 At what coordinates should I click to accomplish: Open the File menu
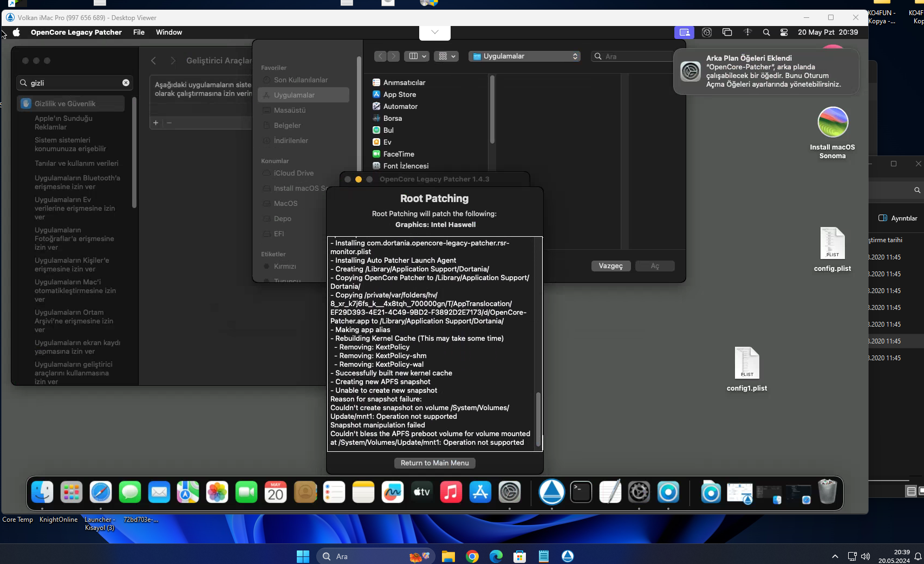tap(139, 33)
